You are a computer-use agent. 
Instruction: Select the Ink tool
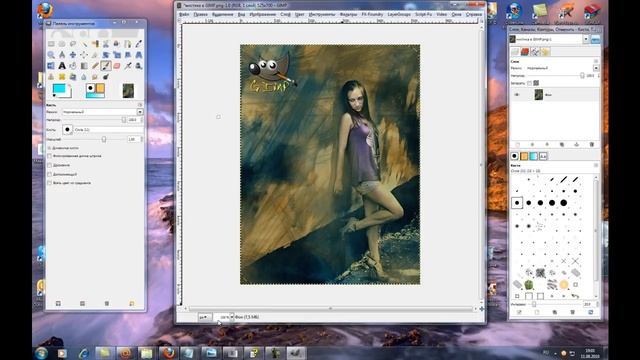(x=139, y=66)
